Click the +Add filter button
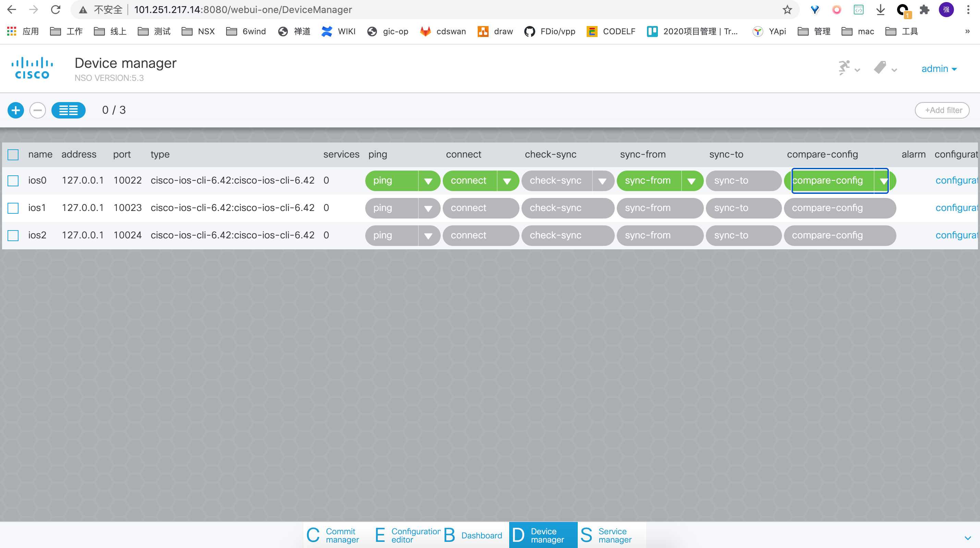Viewport: 980px width, 548px height. click(942, 110)
